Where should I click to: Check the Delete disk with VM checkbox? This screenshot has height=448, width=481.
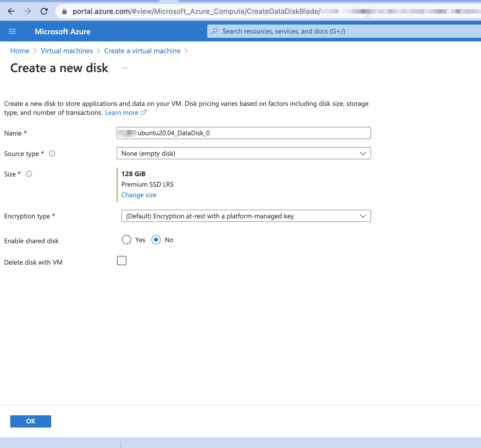coord(122,261)
